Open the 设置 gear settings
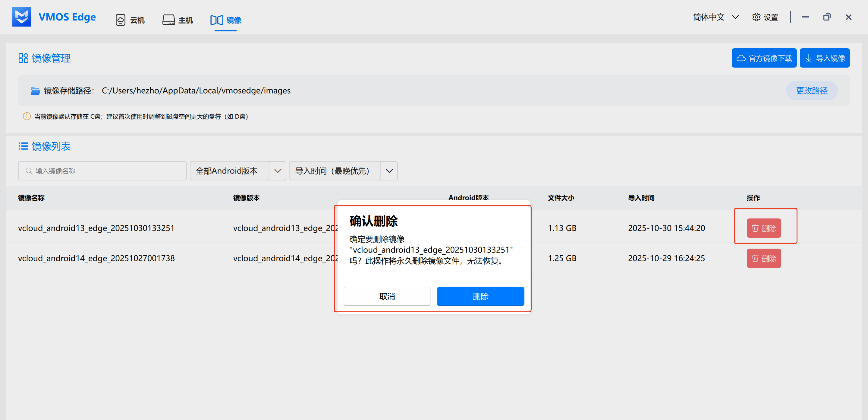868x420 pixels. [x=765, y=17]
